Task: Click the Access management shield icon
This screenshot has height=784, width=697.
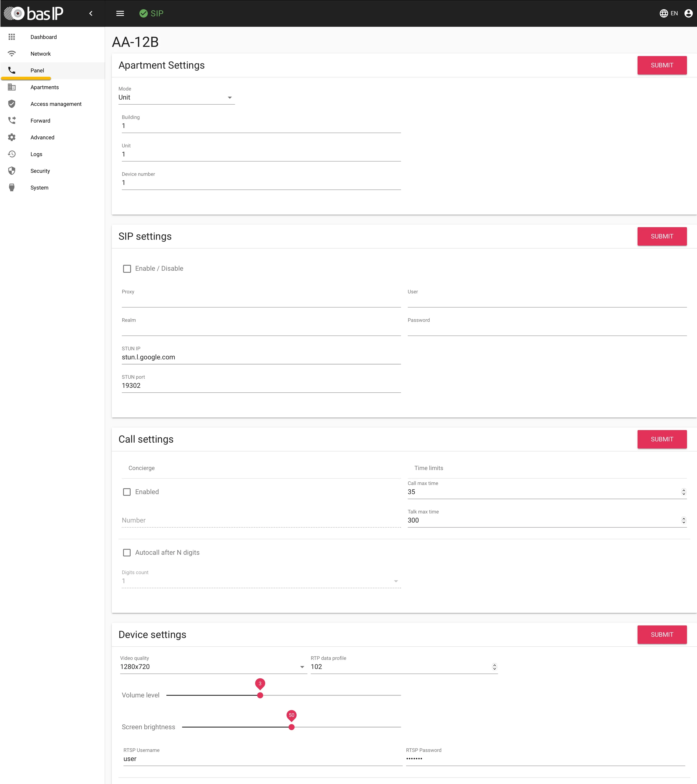Action: [12, 104]
